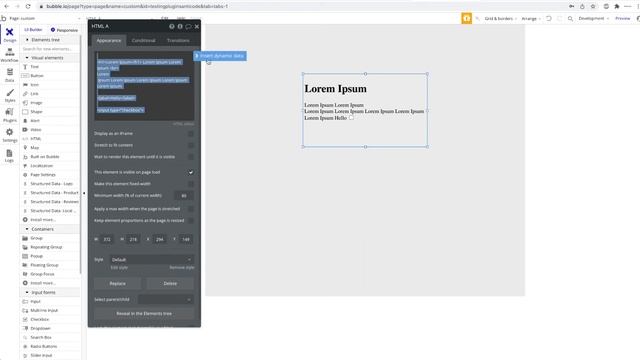Open the browser extensions puzzle icon
Screen dimensions: 640x360
click(x=617, y=6)
